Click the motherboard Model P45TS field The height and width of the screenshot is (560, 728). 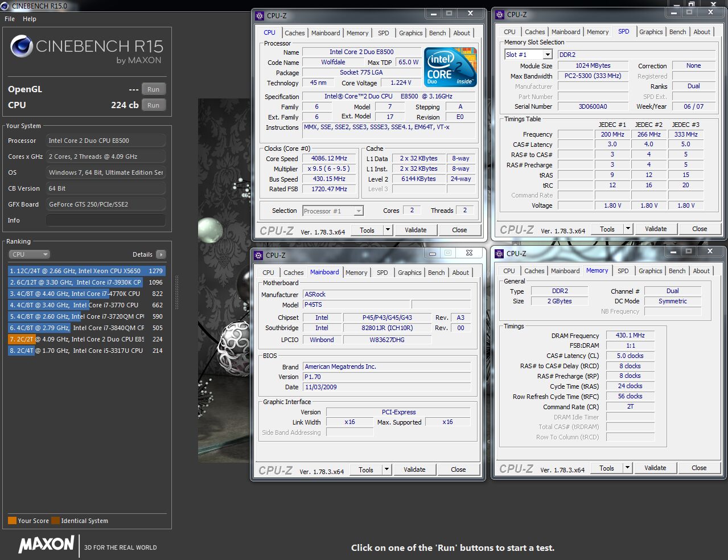click(356, 305)
